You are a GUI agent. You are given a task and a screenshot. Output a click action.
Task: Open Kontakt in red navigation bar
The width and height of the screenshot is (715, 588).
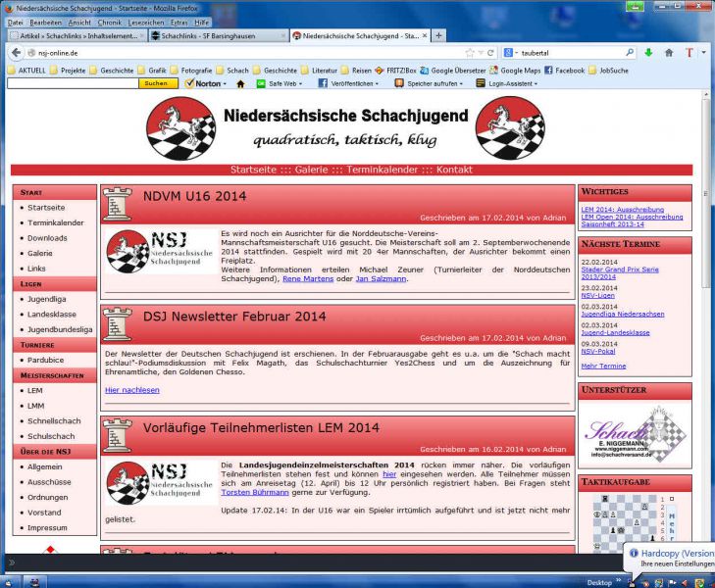pyautogui.click(x=454, y=170)
